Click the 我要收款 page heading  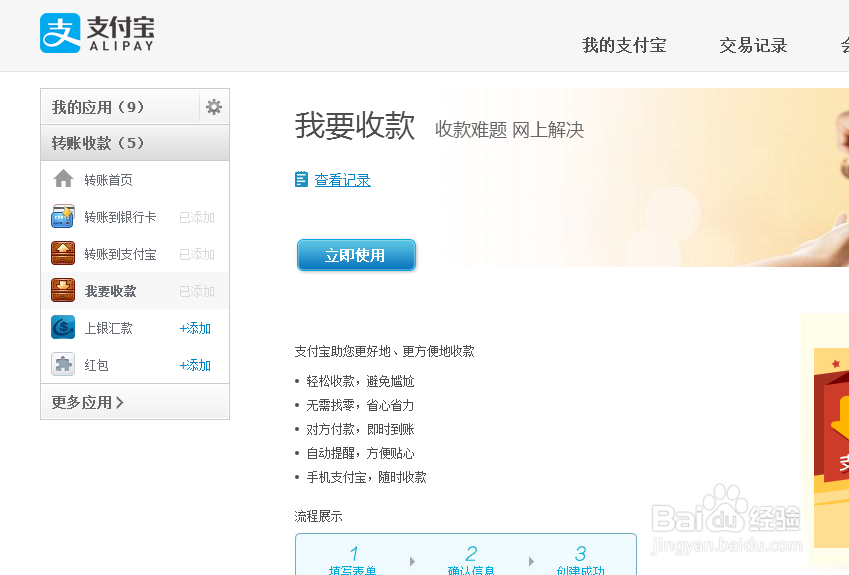pos(355,126)
